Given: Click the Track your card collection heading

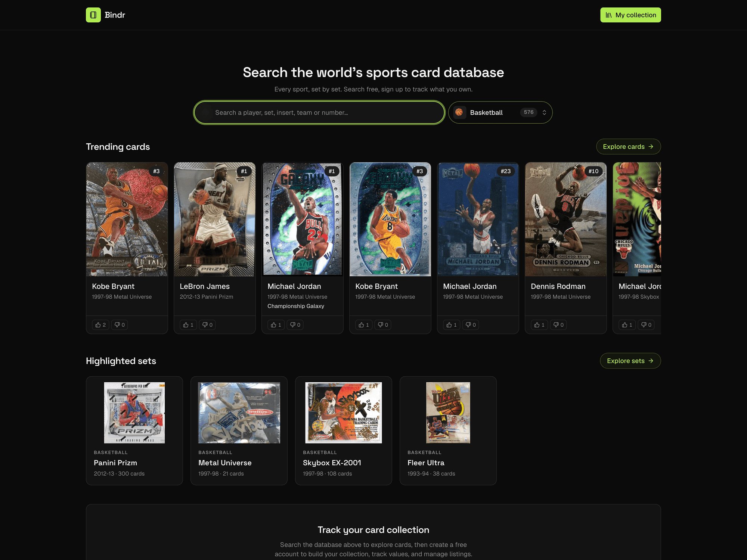Looking at the screenshot, I should click(373, 530).
